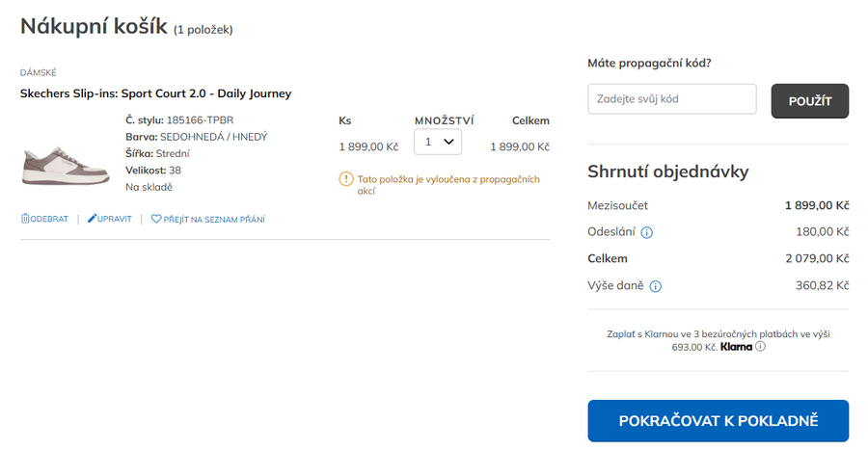This screenshot has width=868, height=450.
Task: Click the promo exclusion message text
Action: tap(448, 185)
